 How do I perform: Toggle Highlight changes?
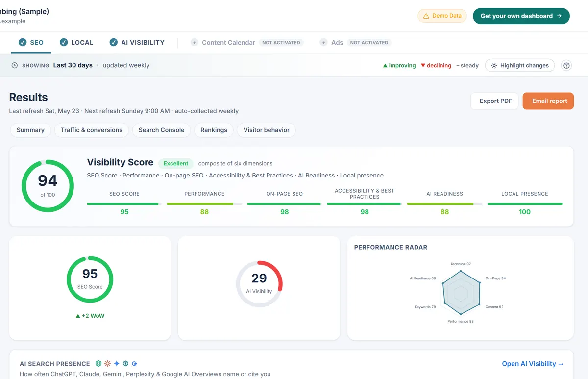tap(520, 66)
